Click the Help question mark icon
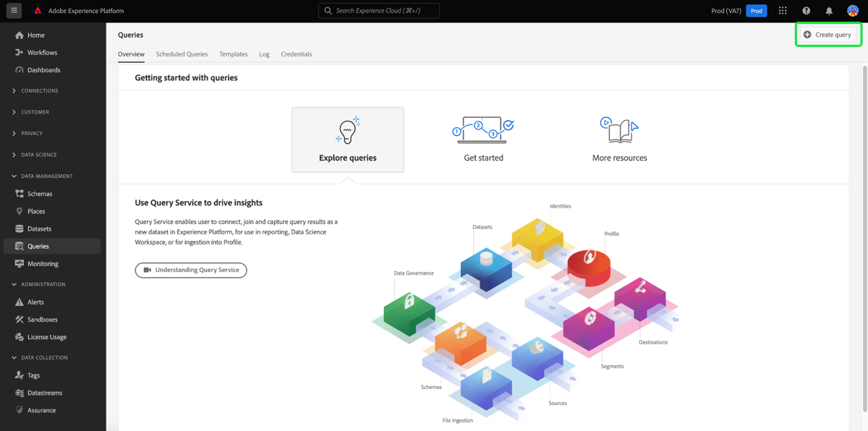Image resolution: width=868 pixels, height=431 pixels. 806,10
